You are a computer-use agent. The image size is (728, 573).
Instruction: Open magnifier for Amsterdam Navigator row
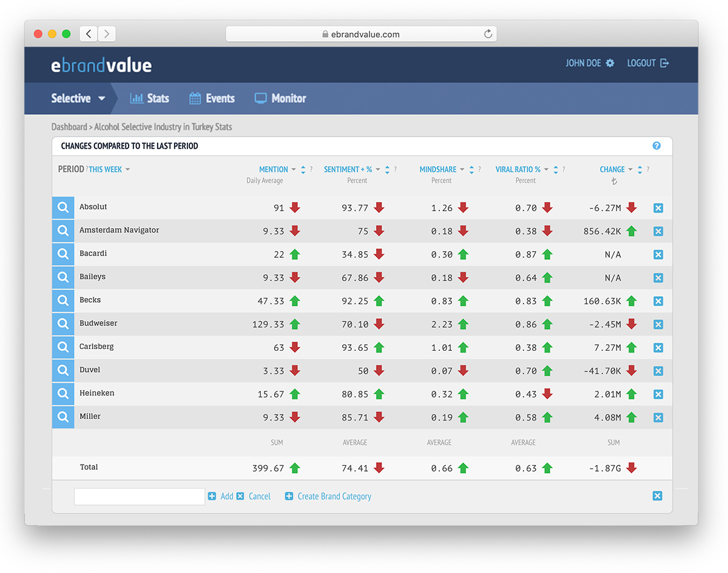[63, 231]
